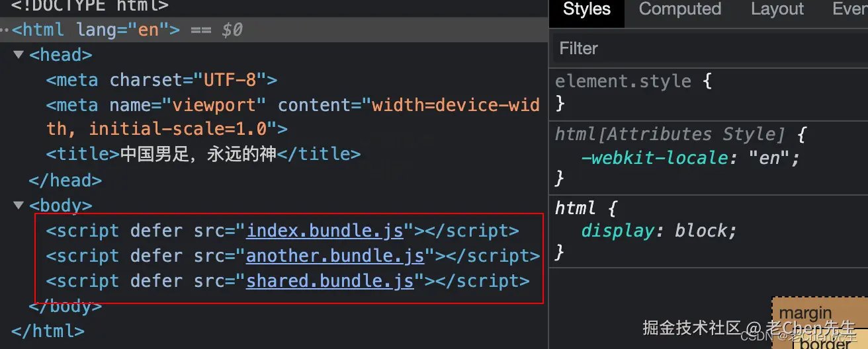Select the html lang="en" element row
868x349 pixels.
coord(274,30)
